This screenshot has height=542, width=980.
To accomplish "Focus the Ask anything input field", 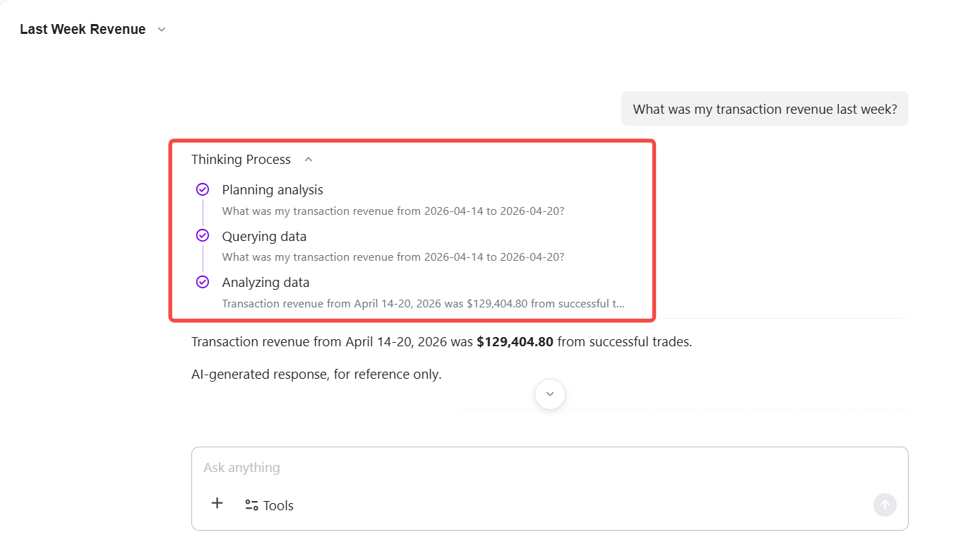I will [537, 468].
